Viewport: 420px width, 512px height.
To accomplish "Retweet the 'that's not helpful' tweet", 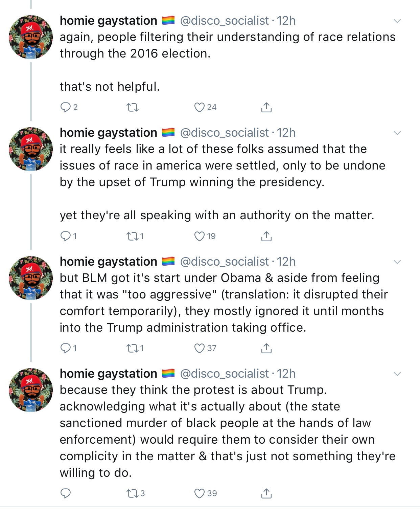I will pyautogui.click(x=133, y=108).
